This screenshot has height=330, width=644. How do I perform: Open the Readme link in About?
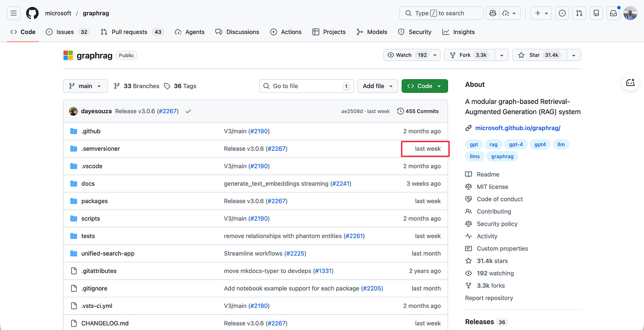[482, 174]
